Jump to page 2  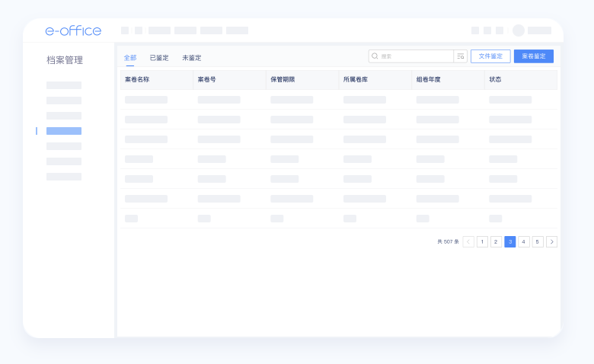(496, 241)
